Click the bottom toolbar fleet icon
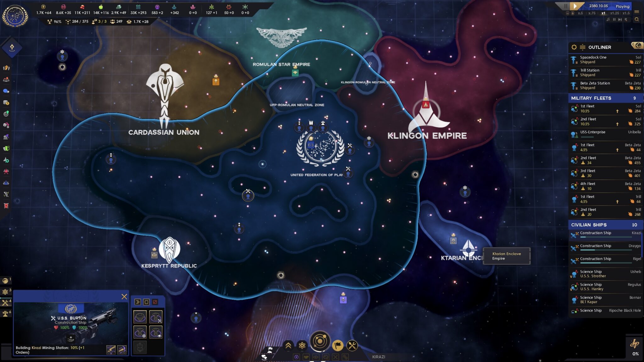The height and width of the screenshot is (362, 644). point(288,345)
